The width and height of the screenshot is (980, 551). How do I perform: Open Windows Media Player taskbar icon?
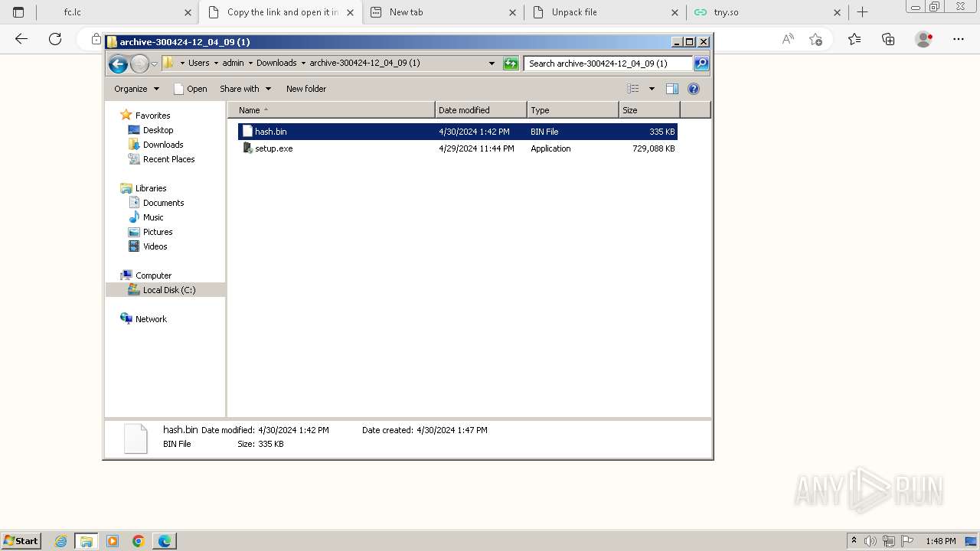pos(113,541)
